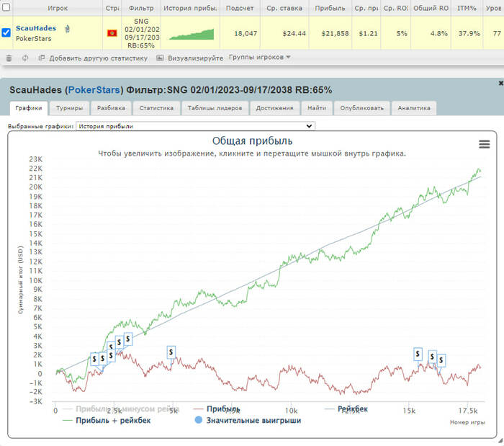Click the blue dot Значительные выигрыши legend icon
The width and height of the screenshot is (504, 446).
pyautogui.click(x=199, y=420)
